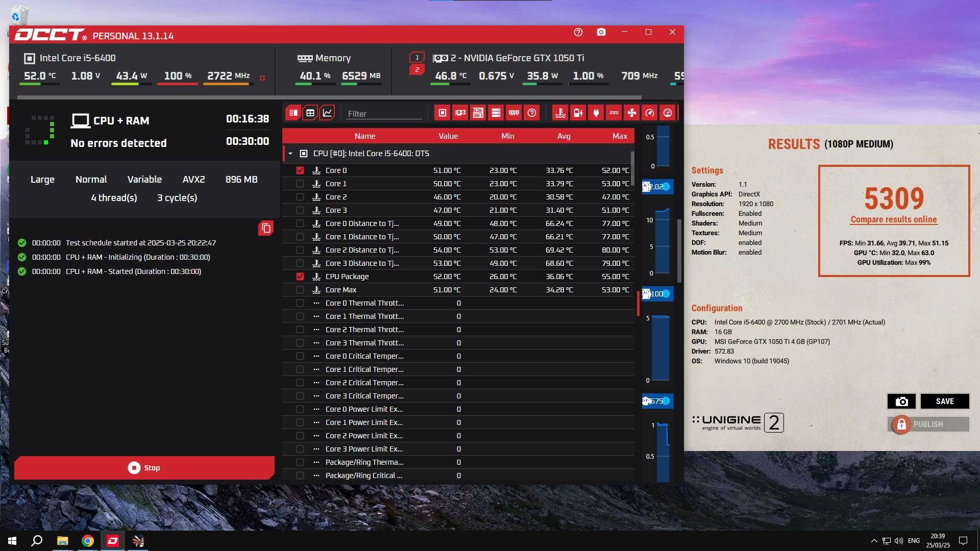Switch to table sensor view icon
Viewport: 980px width, 551px height.
tap(310, 113)
